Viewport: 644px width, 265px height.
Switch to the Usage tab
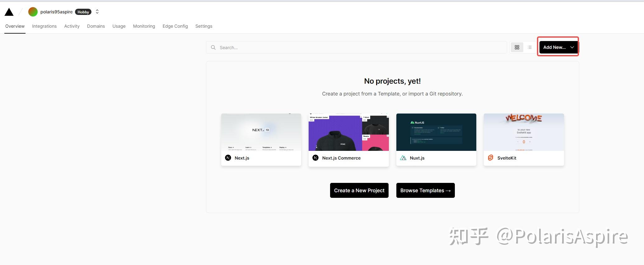click(x=119, y=26)
